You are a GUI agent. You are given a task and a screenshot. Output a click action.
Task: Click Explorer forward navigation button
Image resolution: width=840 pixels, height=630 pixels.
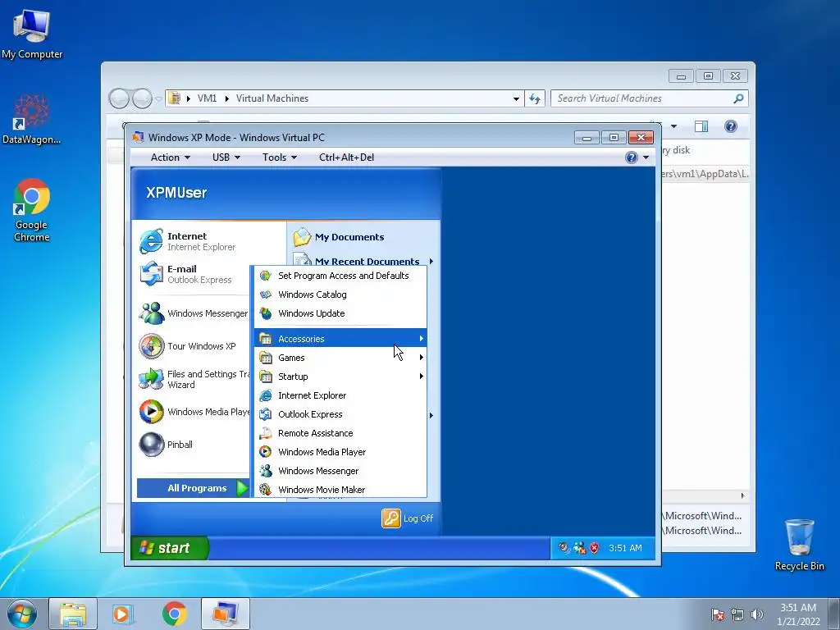click(x=142, y=98)
